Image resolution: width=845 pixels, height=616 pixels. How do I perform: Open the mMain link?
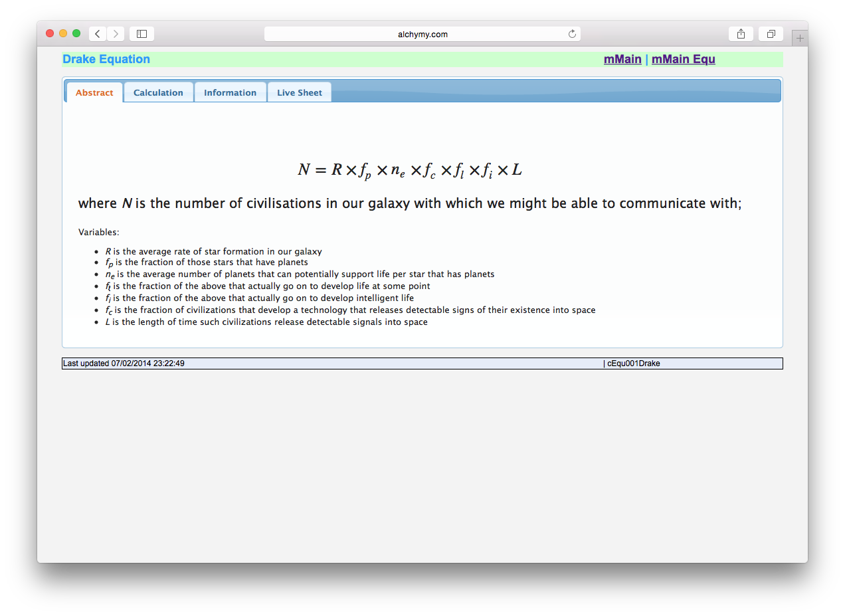pos(622,59)
